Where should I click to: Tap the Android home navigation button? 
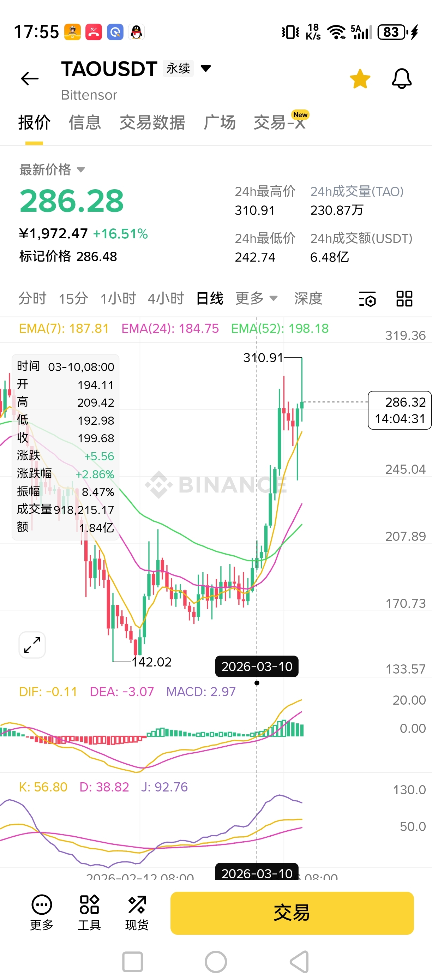pos(216,962)
